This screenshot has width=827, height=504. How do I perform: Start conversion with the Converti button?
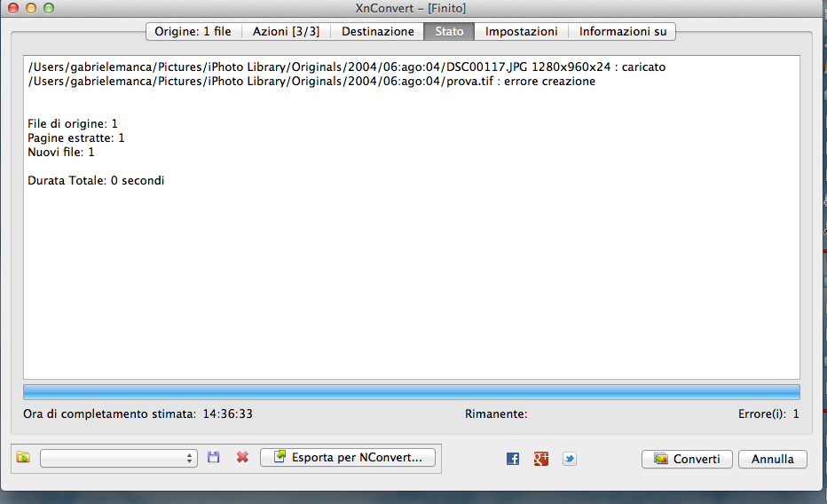click(x=687, y=459)
